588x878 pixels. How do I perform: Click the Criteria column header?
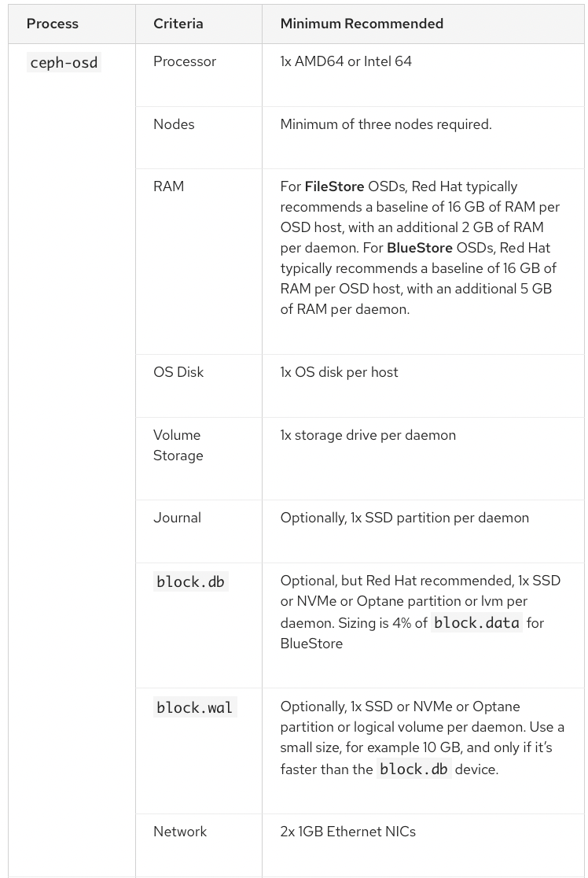click(178, 24)
